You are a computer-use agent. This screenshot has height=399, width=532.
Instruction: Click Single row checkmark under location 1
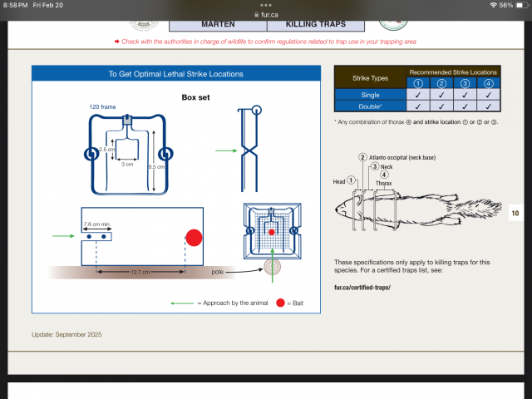point(419,95)
